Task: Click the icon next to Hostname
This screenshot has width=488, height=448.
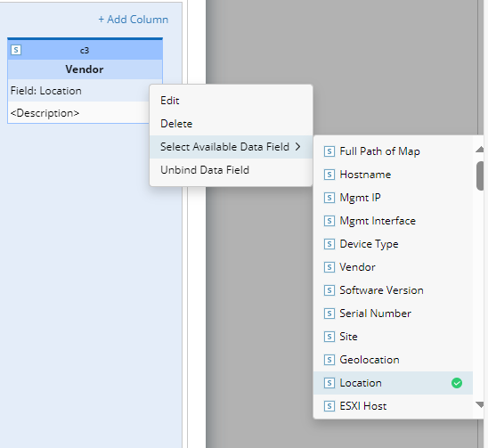Action: pos(329,175)
